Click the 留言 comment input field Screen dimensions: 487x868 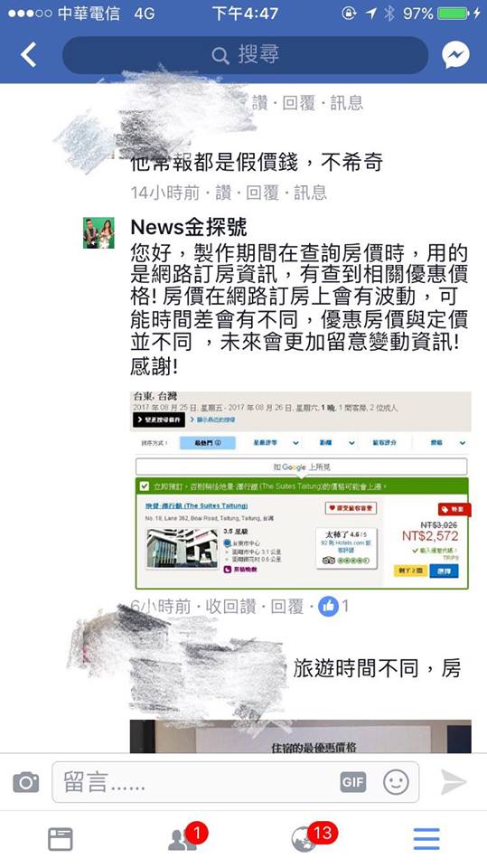click(235, 782)
